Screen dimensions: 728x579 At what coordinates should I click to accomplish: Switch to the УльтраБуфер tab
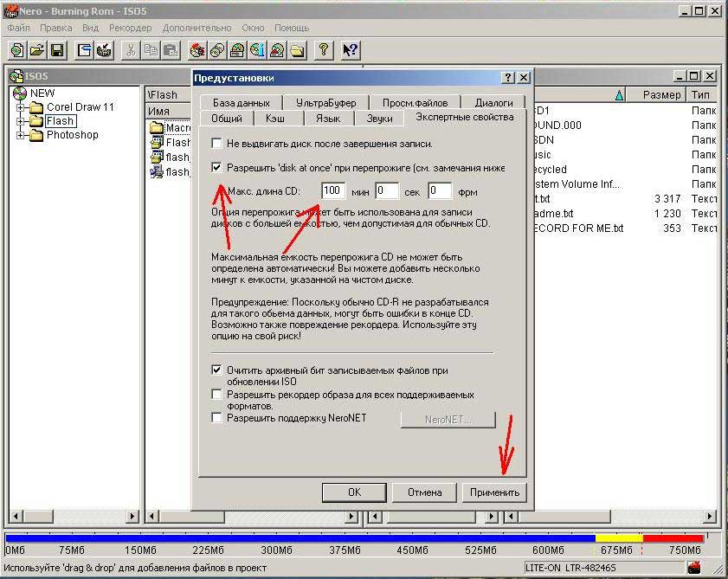(x=326, y=103)
